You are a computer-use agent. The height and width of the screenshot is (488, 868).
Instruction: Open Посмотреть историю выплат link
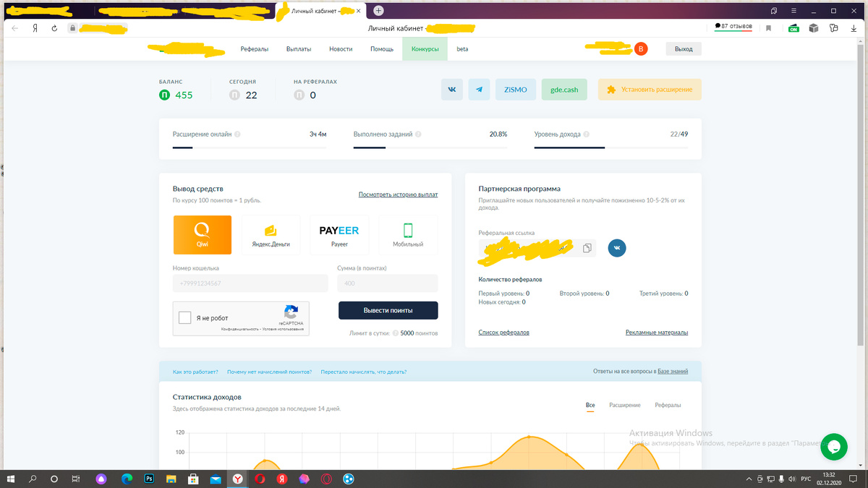click(x=398, y=194)
